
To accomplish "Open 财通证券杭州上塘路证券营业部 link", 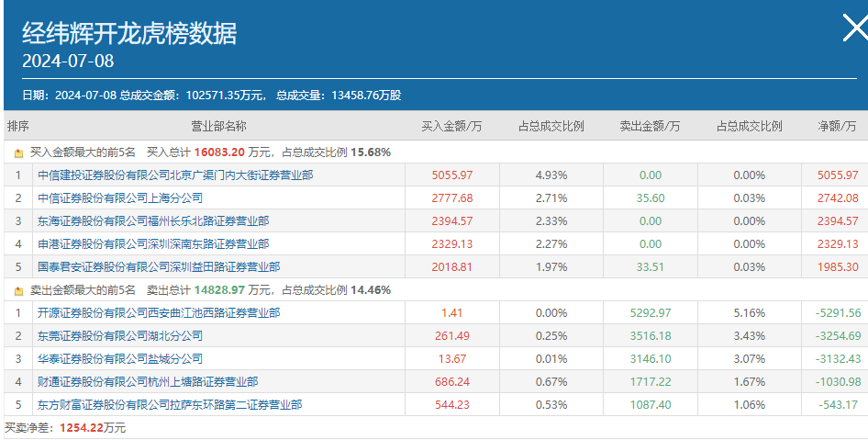I will (x=148, y=382).
